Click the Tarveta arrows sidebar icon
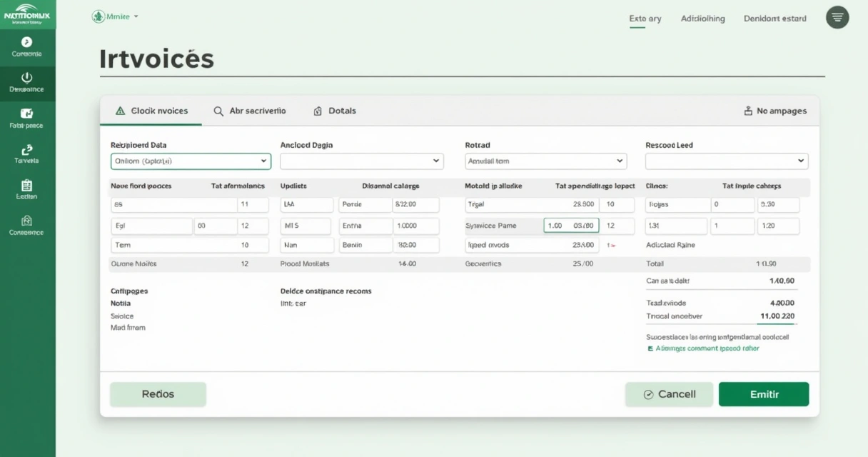Viewport: 868px width, 457px height. [x=27, y=149]
